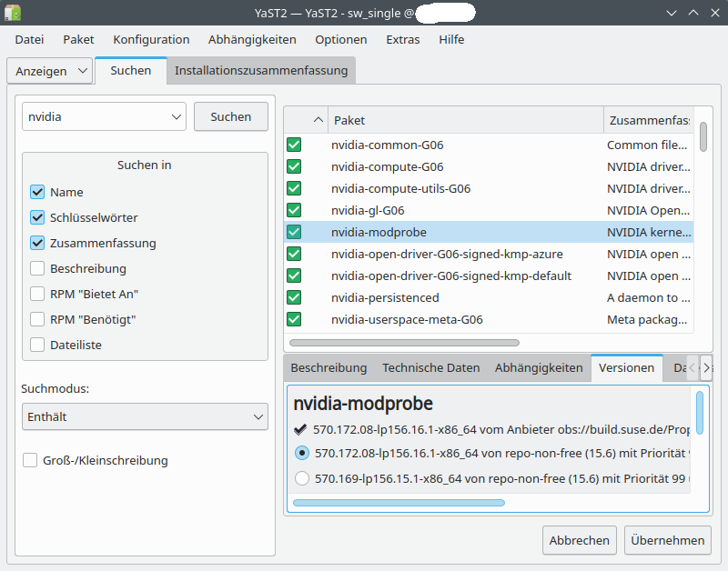Screen dimensions: 728x571
Task: Toggle install status icon of nvidia-compute-utils-G06
Action: click(x=294, y=188)
